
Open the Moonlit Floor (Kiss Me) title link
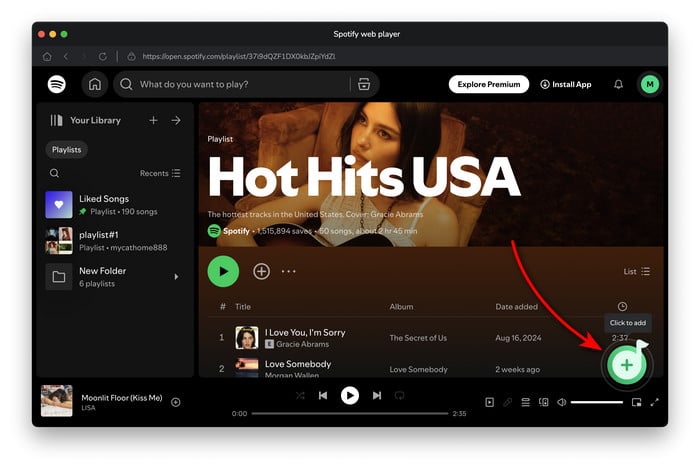tap(122, 398)
